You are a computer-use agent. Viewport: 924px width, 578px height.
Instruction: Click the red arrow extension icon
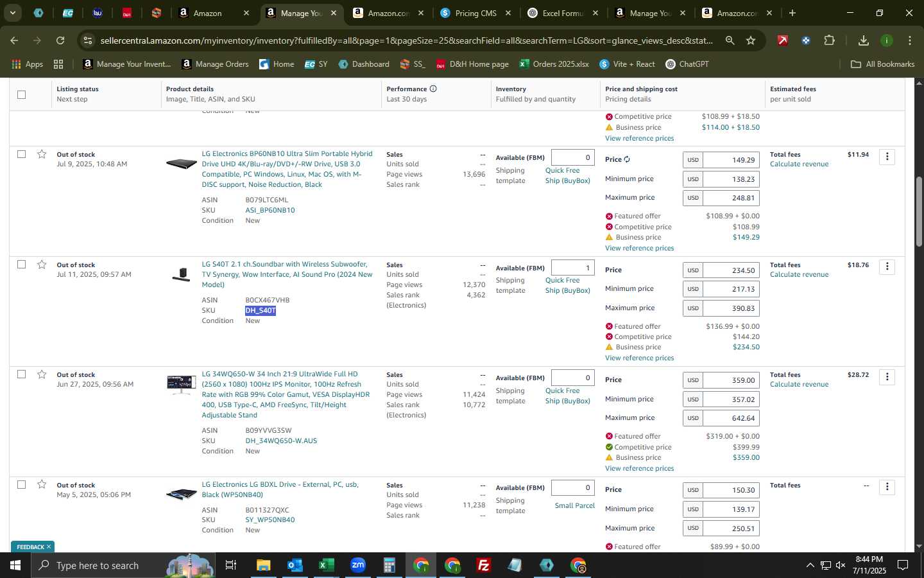tap(783, 40)
